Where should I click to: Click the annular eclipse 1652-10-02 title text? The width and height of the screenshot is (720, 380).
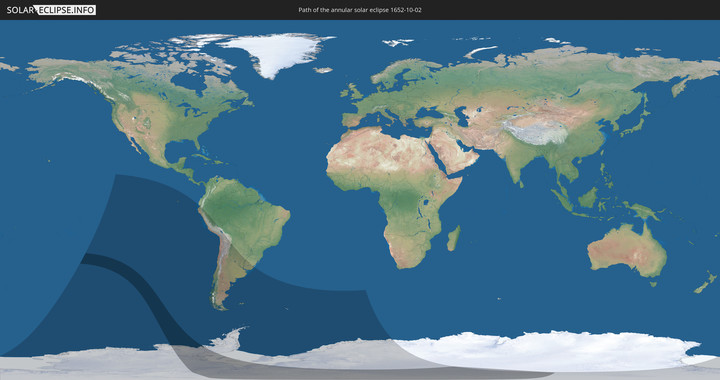pos(360,10)
